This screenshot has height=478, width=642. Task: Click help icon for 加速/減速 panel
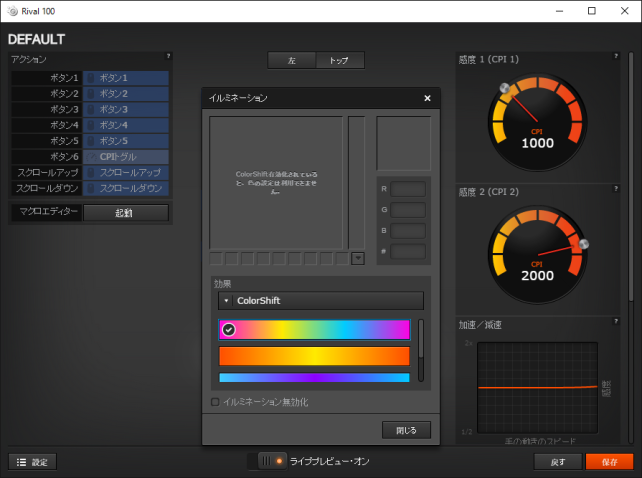pos(616,321)
